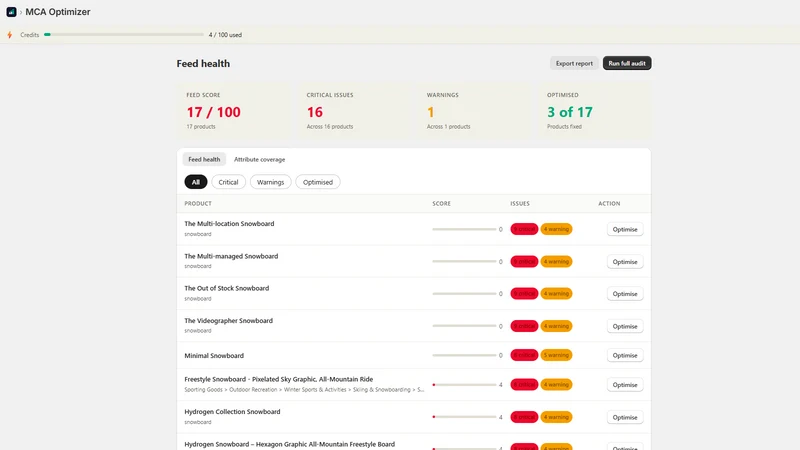Click warning badge for Multi-location Snowboard

[x=556, y=229]
